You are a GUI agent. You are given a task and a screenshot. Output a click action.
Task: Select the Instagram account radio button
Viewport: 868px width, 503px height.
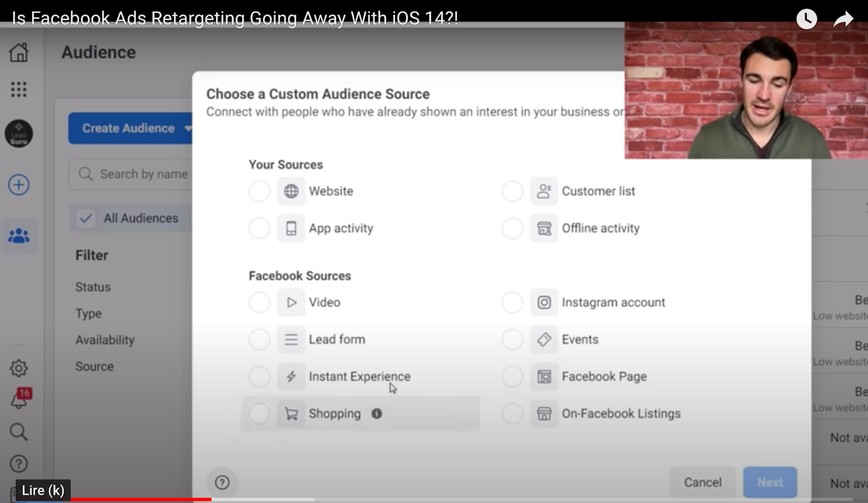512,302
